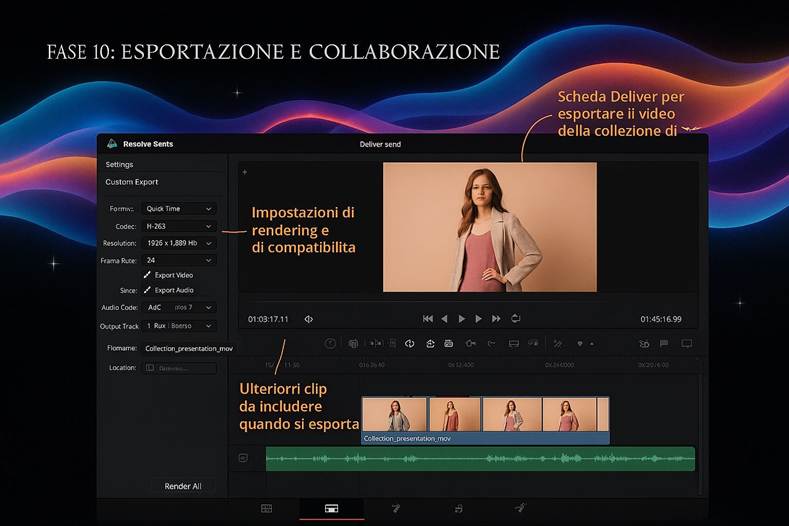789x526 pixels.
Task: Click the Resolve Sents app logo icon
Action: [x=112, y=143]
